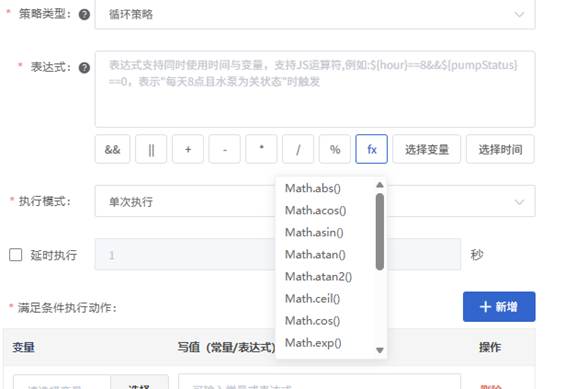Click the 选择时间 button
The height and width of the screenshot is (389, 576).
(x=500, y=149)
